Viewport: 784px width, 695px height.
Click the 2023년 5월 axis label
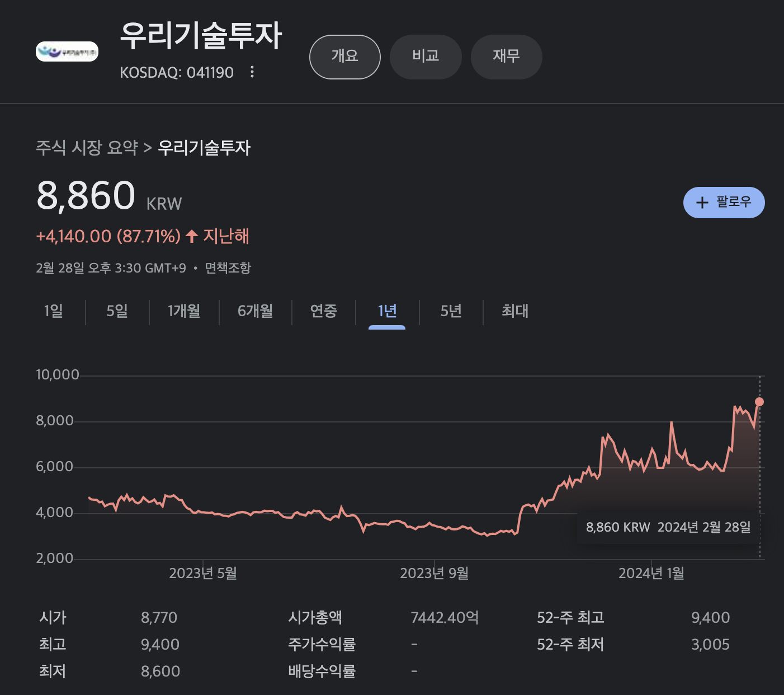203,574
